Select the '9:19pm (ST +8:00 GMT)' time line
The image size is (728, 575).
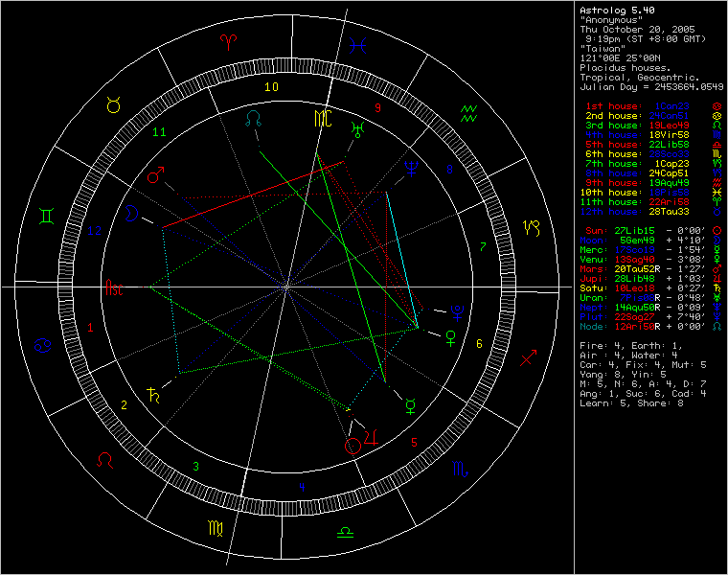click(646, 39)
